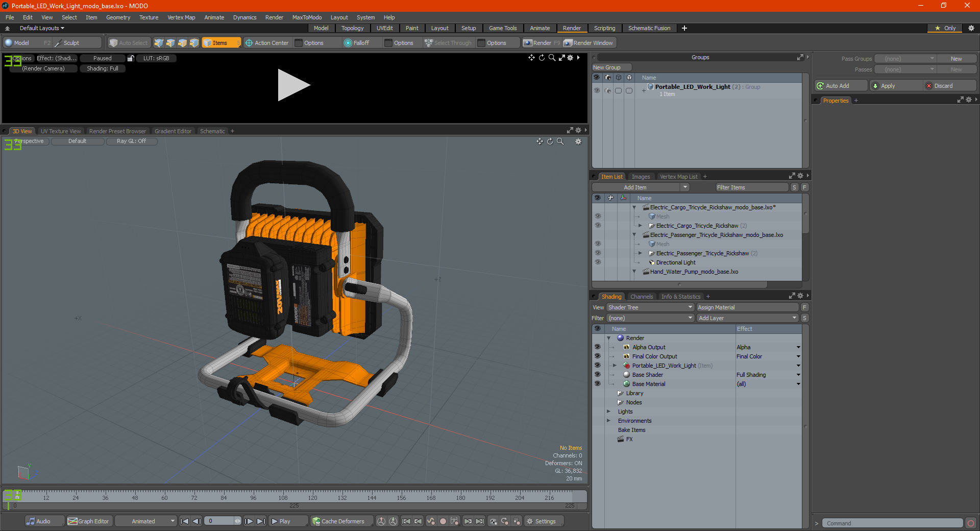The height and width of the screenshot is (531, 980).
Task: Toggle visibility of Base Material
Action: click(597, 383)
